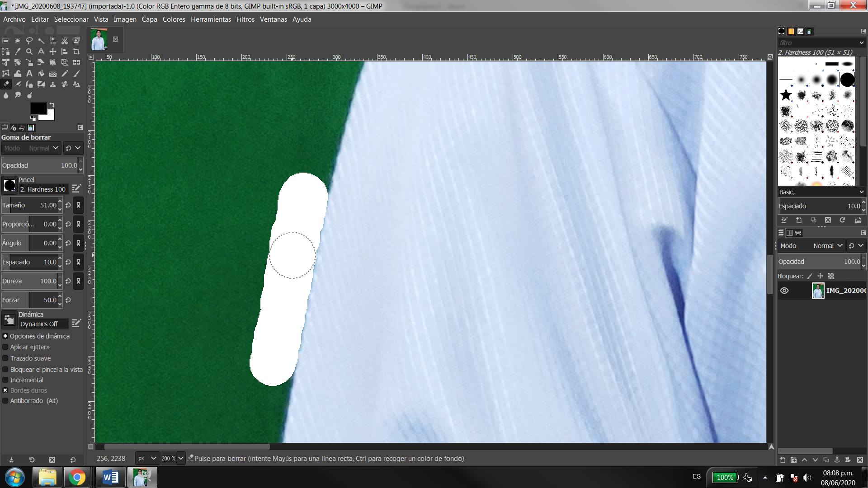The image size is (868, 488).
Task: Toggle the Trazado suave checkbox
Action: click(x=5, y=358)
